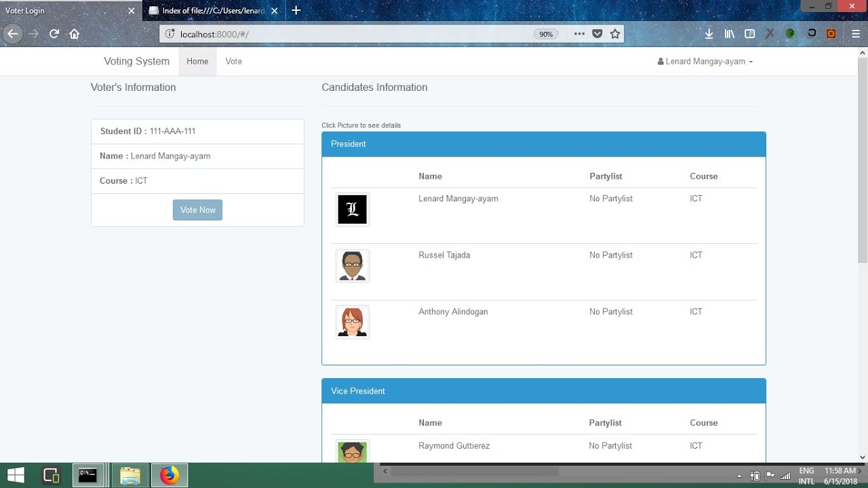Click the X extension icon in toolbar
868x488 pixels.
coord(770,33)
